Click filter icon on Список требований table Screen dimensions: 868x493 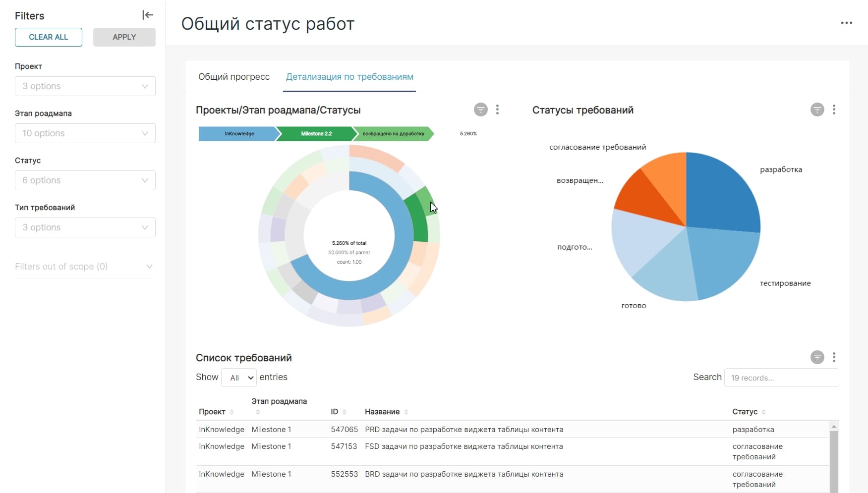(817, 357)
